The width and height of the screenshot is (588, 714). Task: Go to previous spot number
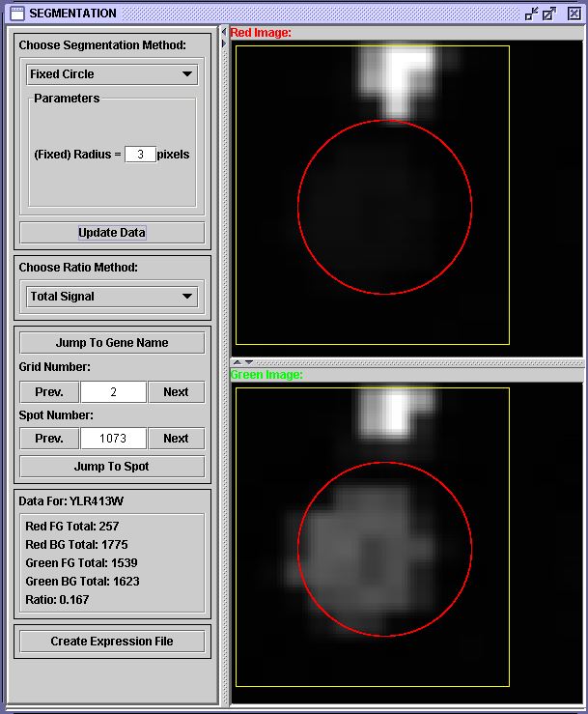tap(49, 439)
